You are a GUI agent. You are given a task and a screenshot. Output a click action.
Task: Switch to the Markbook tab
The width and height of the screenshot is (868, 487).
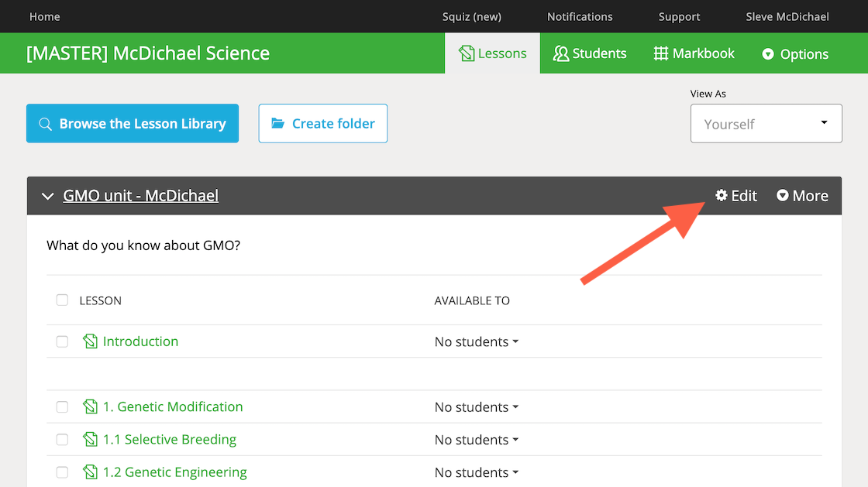tap(694, 53)
